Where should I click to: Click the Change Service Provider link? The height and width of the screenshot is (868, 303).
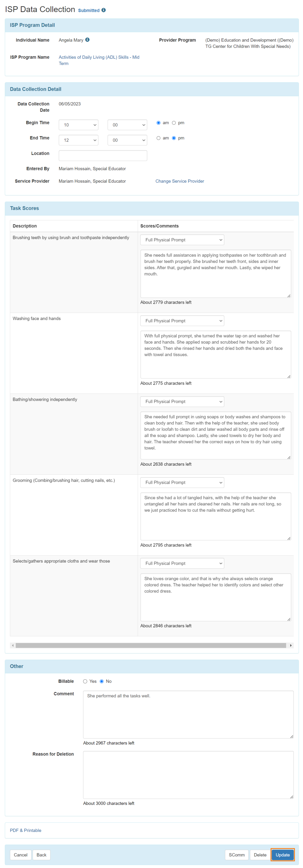coord(180,181)
